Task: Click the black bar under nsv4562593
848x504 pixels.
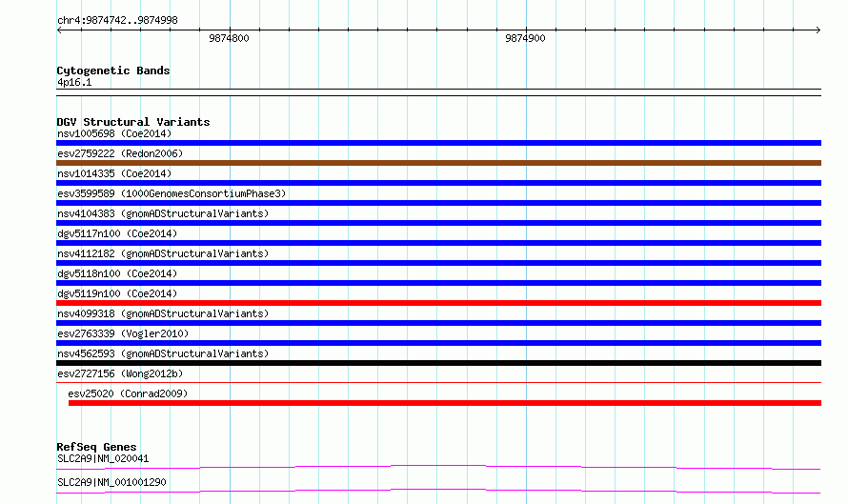Action: 438,363
